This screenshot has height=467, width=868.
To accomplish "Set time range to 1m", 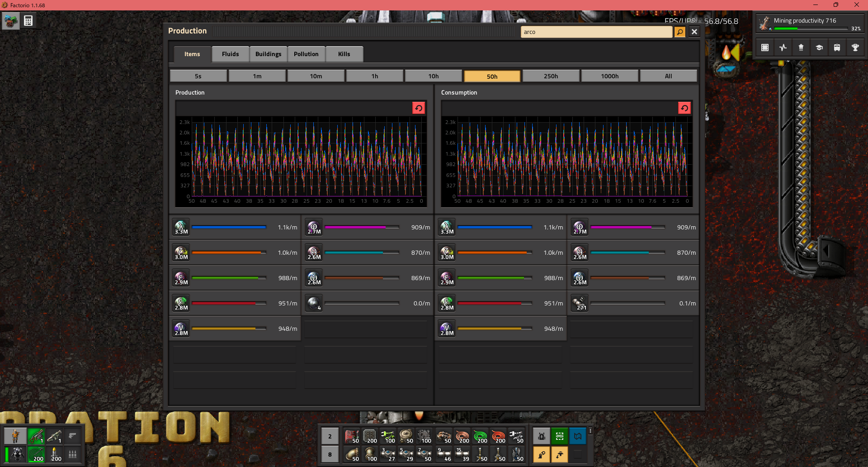I will pos(257,76).
